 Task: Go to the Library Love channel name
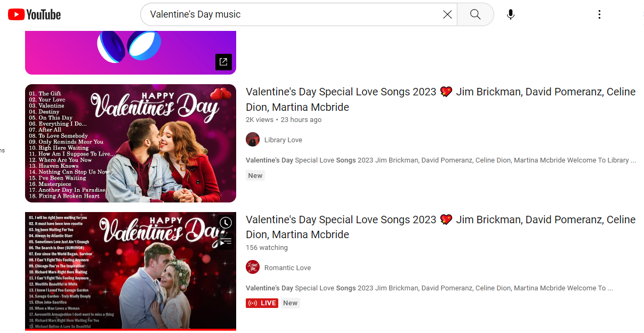click(x=283, y=140)
